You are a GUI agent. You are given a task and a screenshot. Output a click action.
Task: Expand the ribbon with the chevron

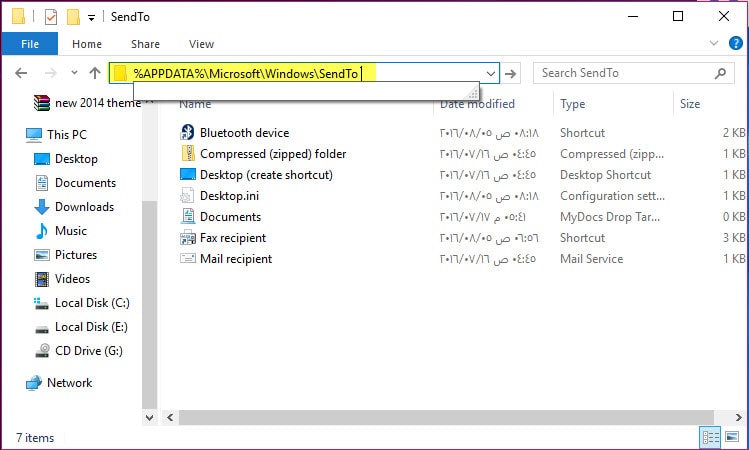pyautogui.click(x=714, y=43)
